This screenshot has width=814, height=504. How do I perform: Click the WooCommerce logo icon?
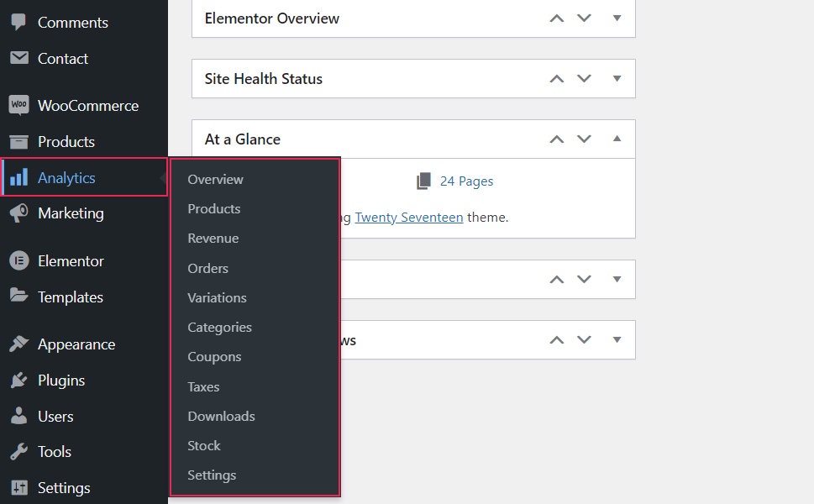pyautogui.click(x=18, y=106)
